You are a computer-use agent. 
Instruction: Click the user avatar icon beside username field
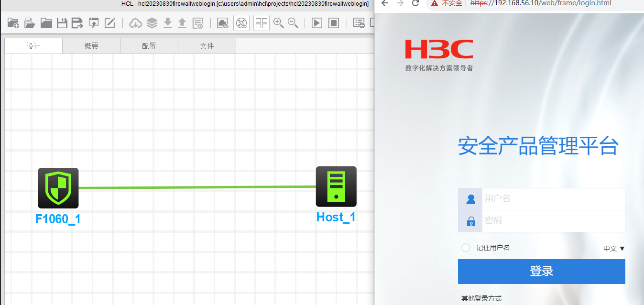click(470, 199)
